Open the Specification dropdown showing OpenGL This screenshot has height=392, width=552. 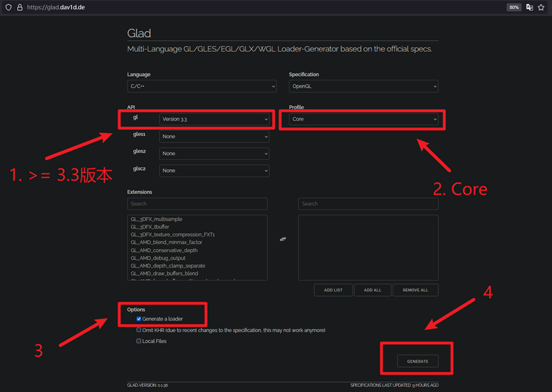[x=363, y=86]
